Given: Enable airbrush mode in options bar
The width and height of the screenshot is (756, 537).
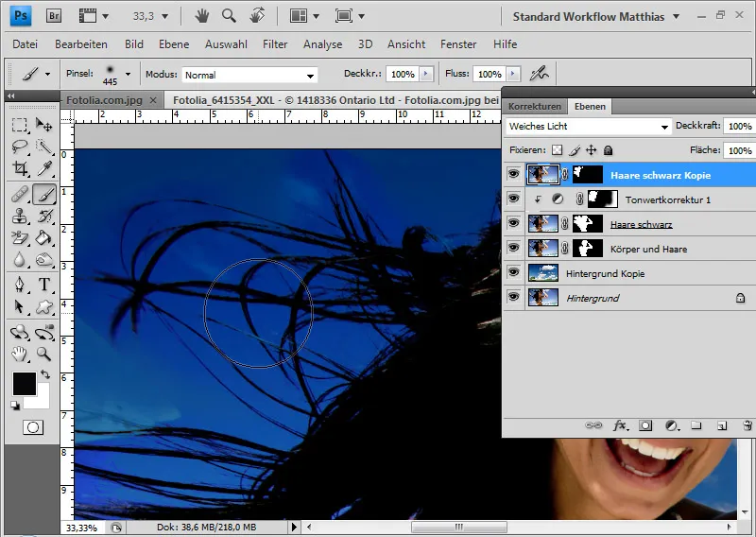Looking at the screenshot, I should (x=539, y=74).
